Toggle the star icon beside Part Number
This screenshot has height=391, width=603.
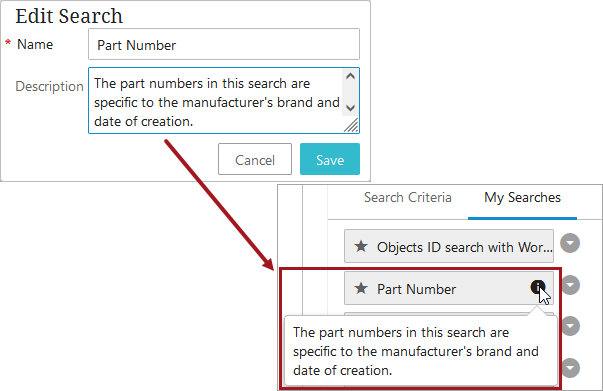pos(361,288)
